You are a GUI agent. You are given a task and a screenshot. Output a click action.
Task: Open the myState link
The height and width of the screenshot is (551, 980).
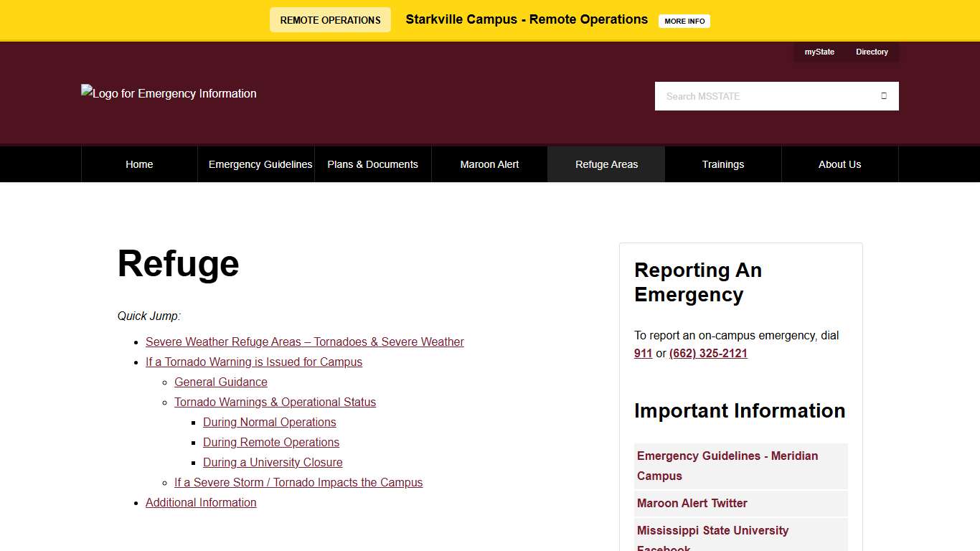pos(819,51)
